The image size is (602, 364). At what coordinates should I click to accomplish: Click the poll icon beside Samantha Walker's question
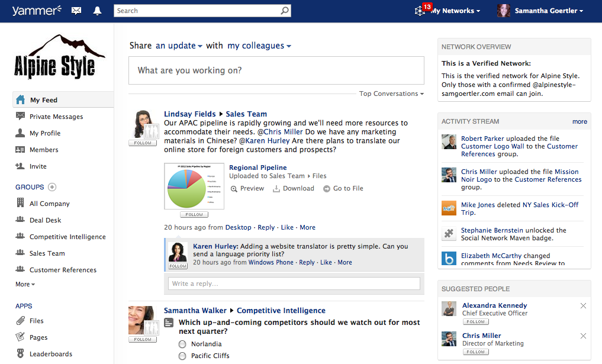coord(169,323)
